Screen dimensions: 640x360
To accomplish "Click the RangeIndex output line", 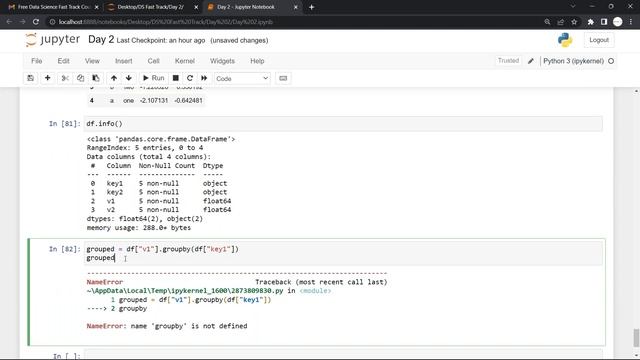I will coord(145,148).
